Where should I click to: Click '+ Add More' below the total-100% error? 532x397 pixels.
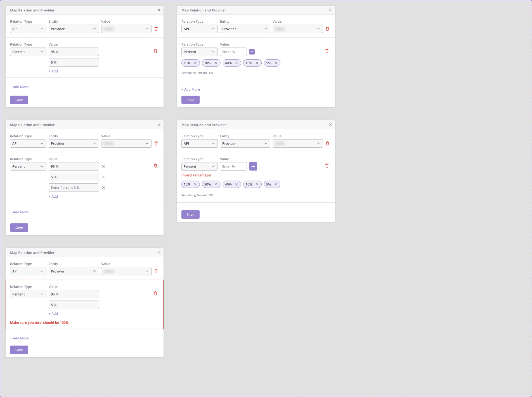tap(19, 338)
